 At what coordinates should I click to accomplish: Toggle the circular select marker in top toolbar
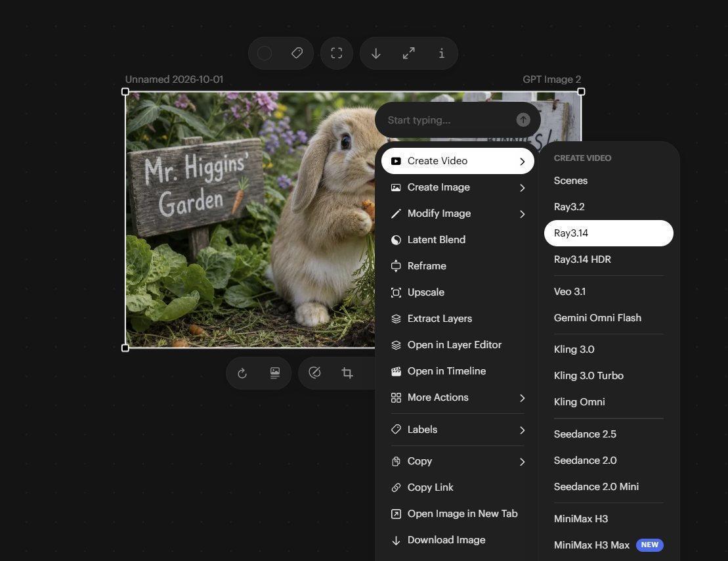tap(265, 53)
